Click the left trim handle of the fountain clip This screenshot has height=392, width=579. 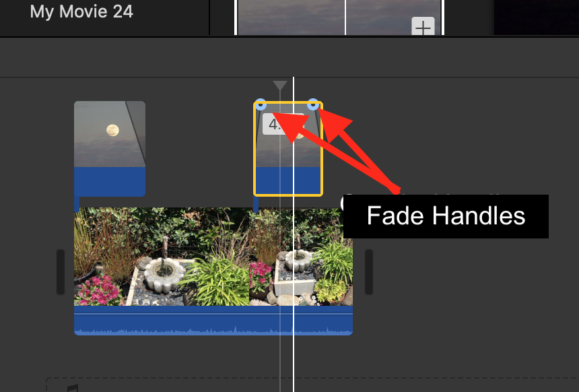point(61,269)
